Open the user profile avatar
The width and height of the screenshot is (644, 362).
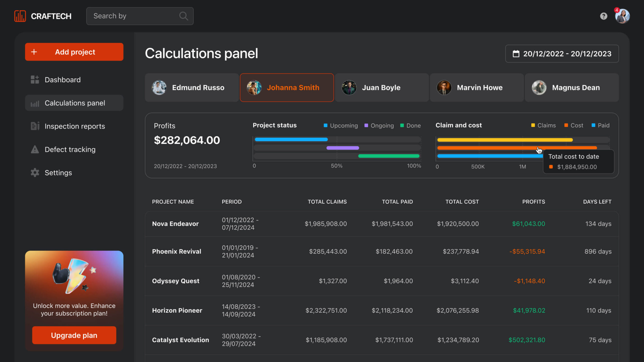(622, 16)
